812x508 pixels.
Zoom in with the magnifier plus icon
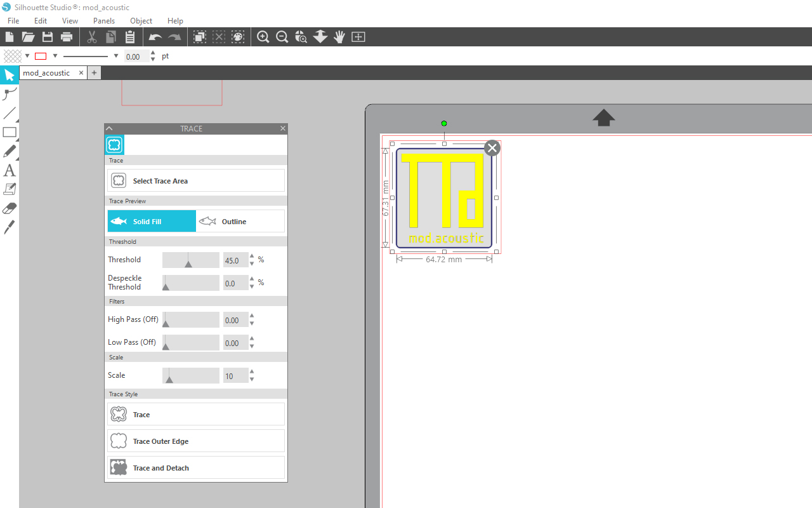click(263, 37)
